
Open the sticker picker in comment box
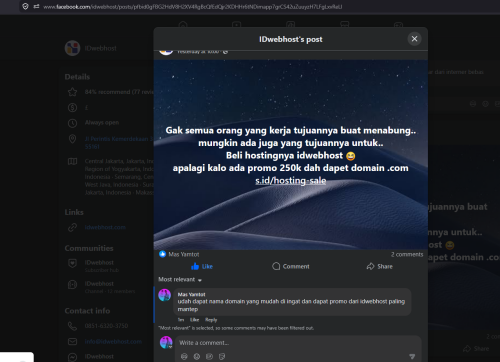[222, 357]
